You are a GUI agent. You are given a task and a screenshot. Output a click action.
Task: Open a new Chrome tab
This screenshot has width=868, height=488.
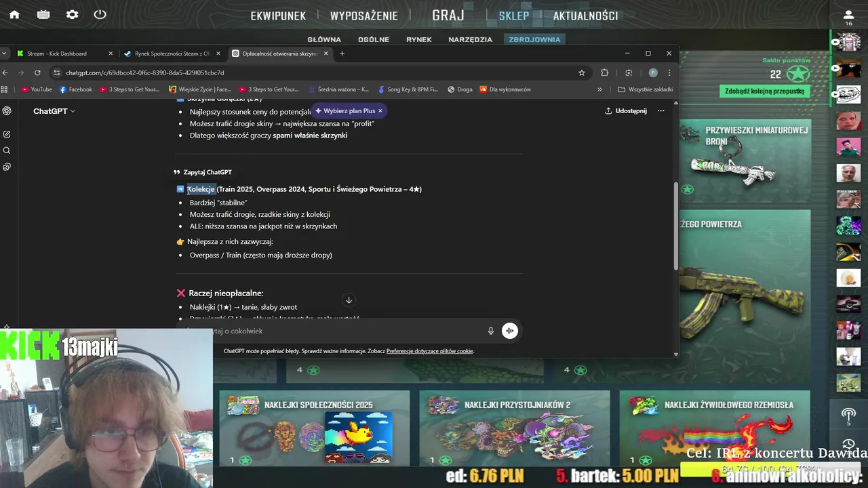click(x=342, y=54)
